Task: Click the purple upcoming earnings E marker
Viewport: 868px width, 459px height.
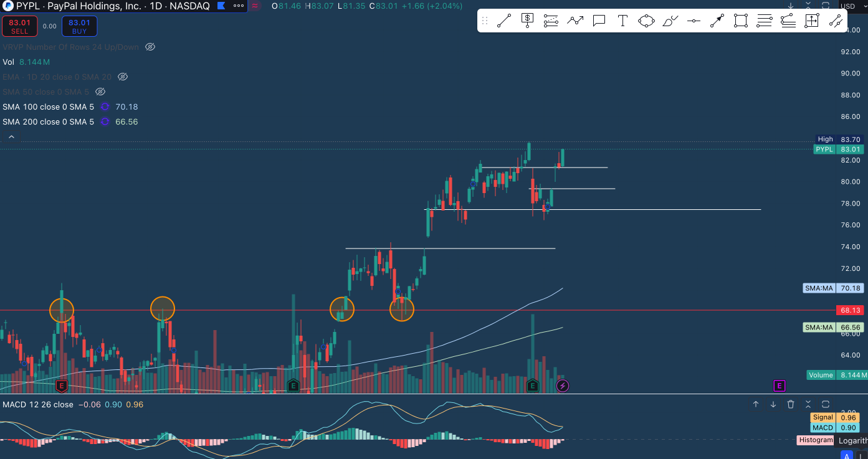Action: 780,386
